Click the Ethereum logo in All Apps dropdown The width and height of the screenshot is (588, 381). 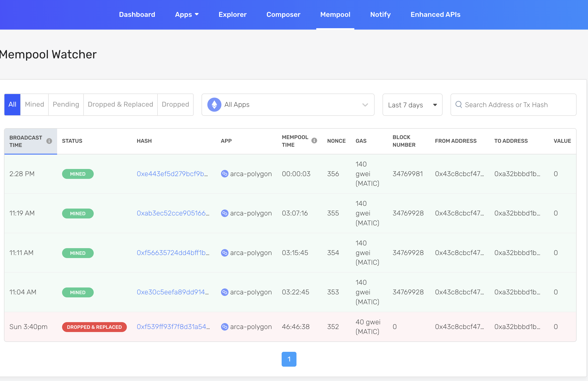(x=214, y=105)
